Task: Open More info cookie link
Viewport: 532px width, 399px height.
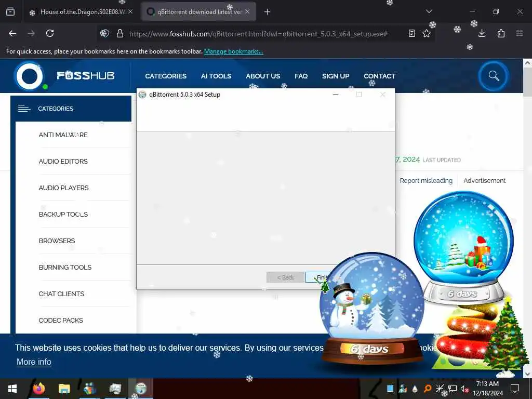Action: click(x=34, y=362)
